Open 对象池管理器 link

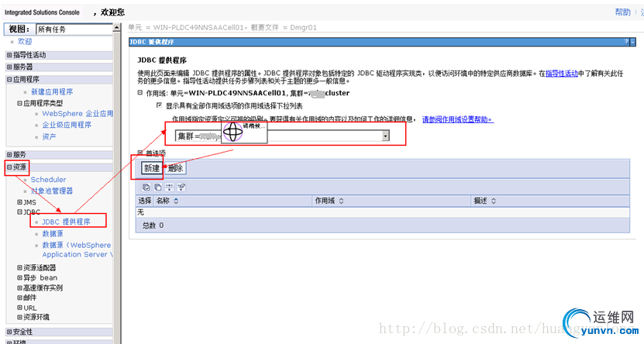pos(52,191)
